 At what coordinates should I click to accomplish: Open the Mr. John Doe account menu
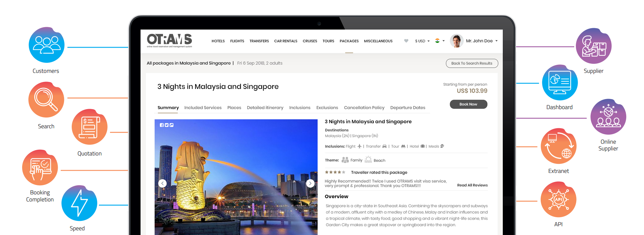(482, 41)
